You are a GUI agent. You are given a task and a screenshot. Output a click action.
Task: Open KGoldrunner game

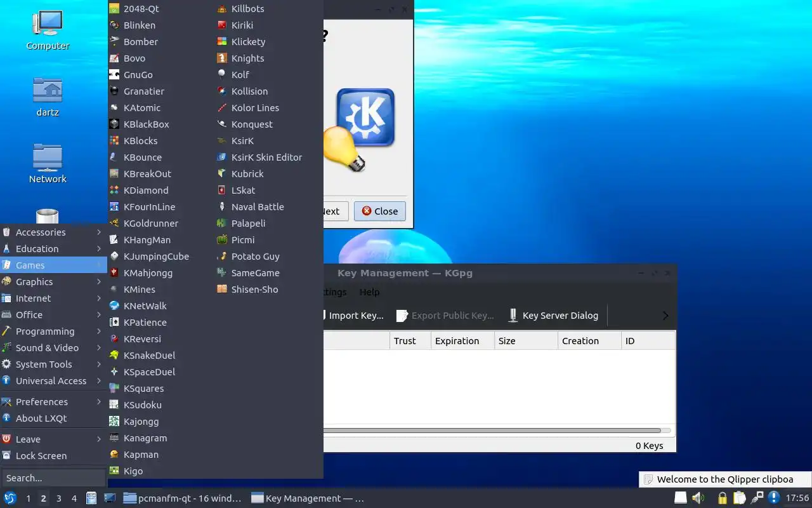point(162,224)
